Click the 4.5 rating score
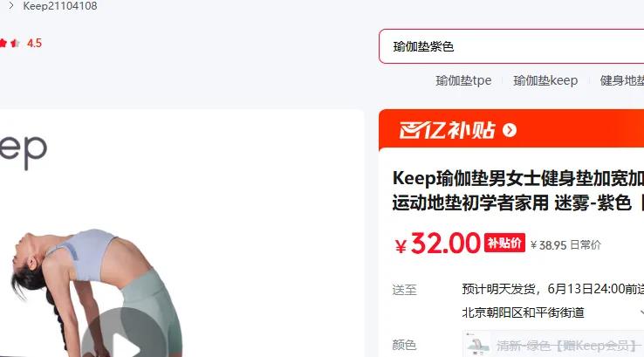Screen dimensions: 644x357 click(35, 43)
